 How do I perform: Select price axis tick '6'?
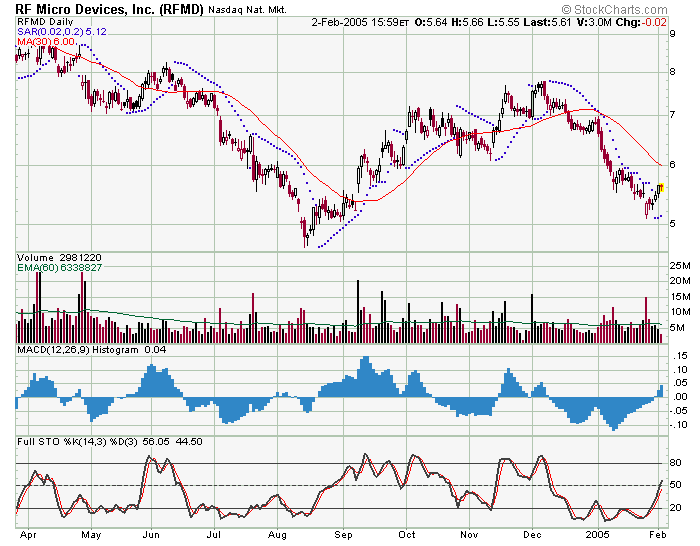coord(673,165)
